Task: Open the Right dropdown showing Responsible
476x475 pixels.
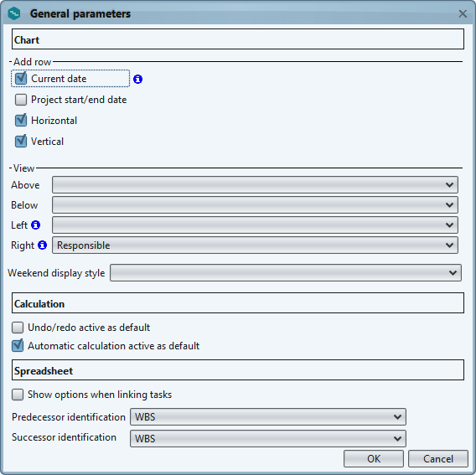Action: [255, 245]
